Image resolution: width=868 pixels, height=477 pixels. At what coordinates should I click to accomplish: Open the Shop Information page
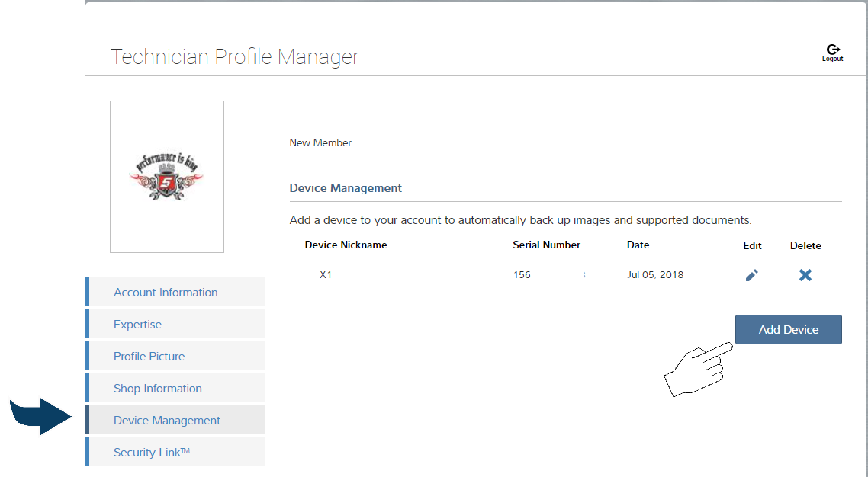[157, 389]
